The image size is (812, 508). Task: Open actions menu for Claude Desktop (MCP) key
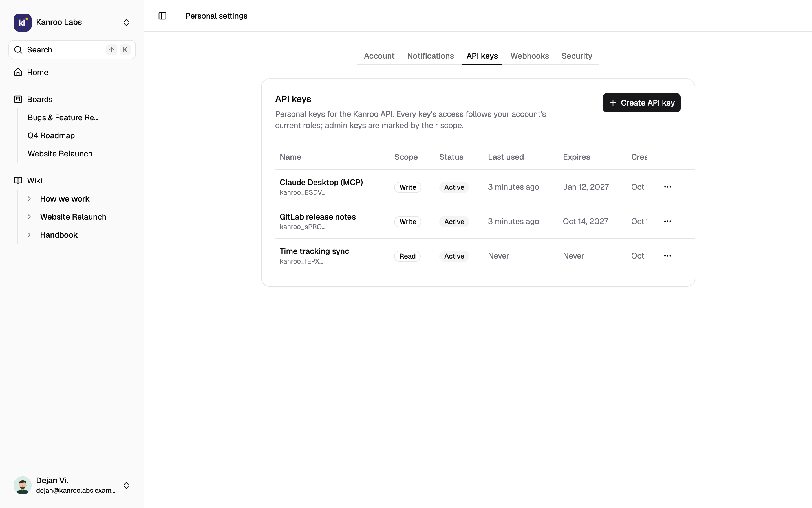tap(667, 187)
